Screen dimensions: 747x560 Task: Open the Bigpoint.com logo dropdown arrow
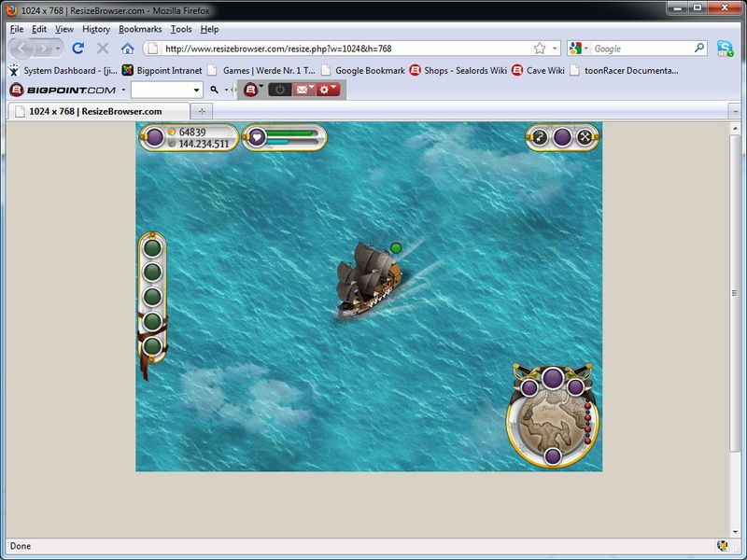[123, 90]
